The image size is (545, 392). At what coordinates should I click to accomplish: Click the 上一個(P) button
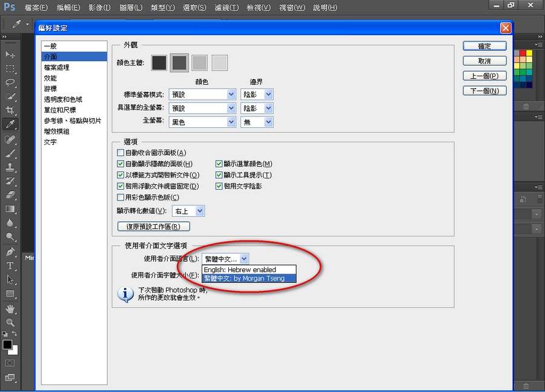[x=484, y=76]
